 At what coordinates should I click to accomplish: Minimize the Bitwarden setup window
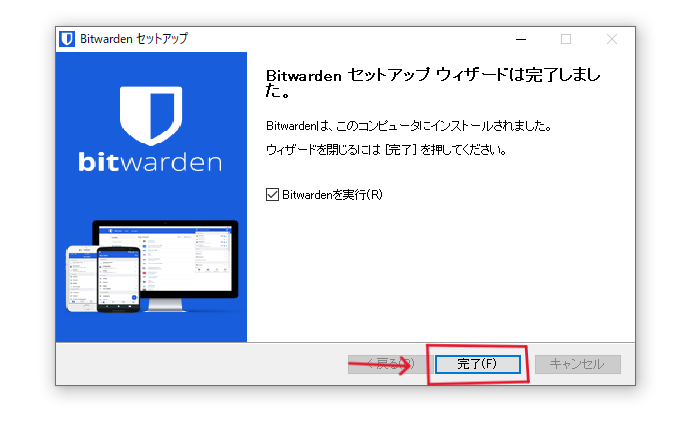click(x=521, y=39)
